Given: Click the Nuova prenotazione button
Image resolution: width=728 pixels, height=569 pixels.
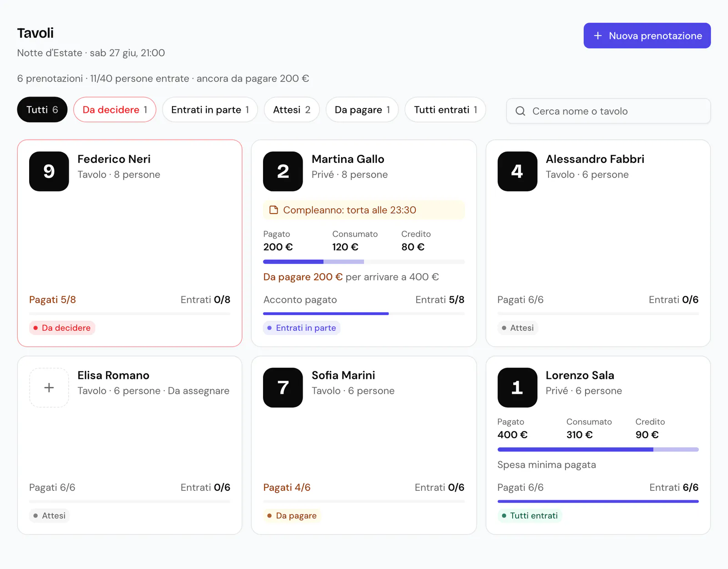Looking at the screenshot, I should tap(647, 36).
